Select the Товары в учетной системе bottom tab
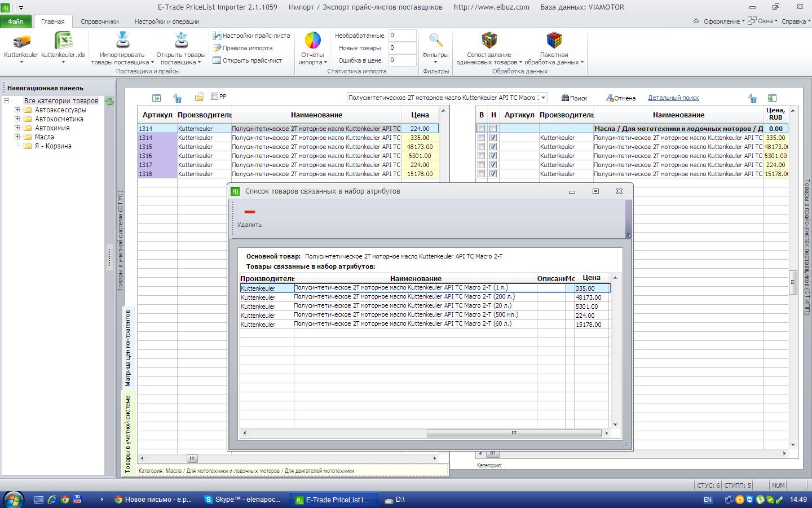Screen dimensions: 812x508 129,433
